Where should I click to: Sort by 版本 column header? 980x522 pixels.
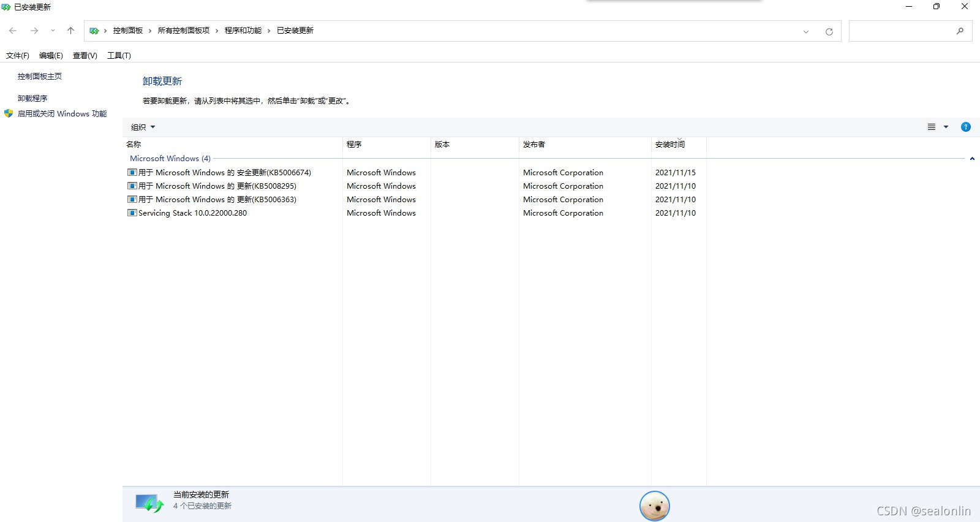click(475, 145)
